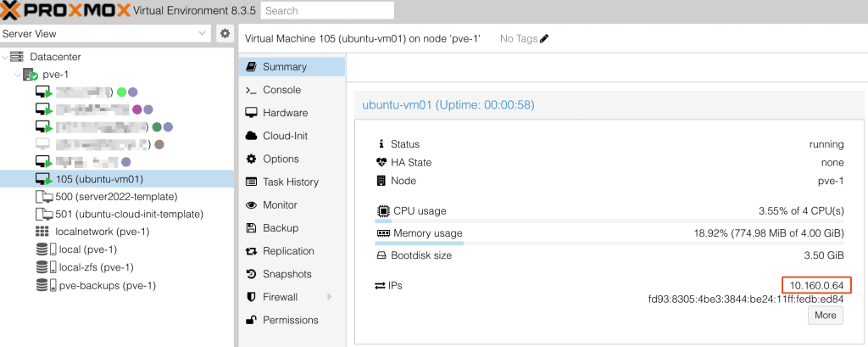Open local-zfs (pve-1) storage
Screen dimensions: 868x347
pyautogui.click(x=117, y=267)
